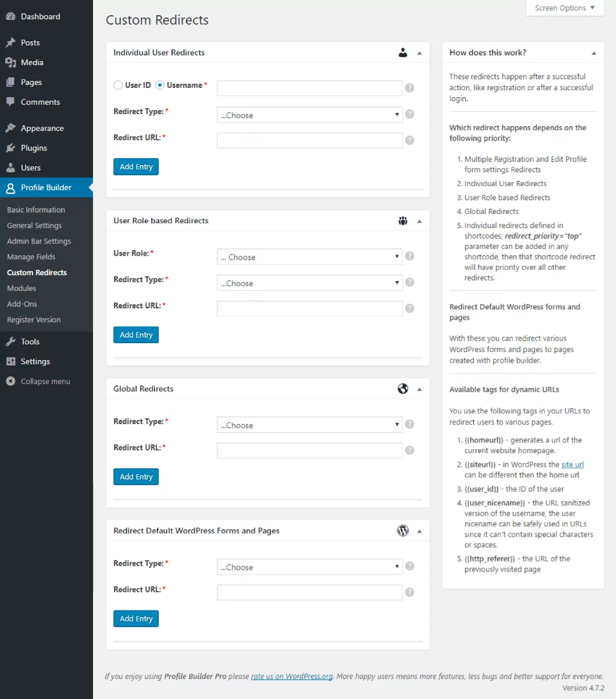
Task: Click help icon beside Global Redirect Type
Action: (x=410, y=424)
